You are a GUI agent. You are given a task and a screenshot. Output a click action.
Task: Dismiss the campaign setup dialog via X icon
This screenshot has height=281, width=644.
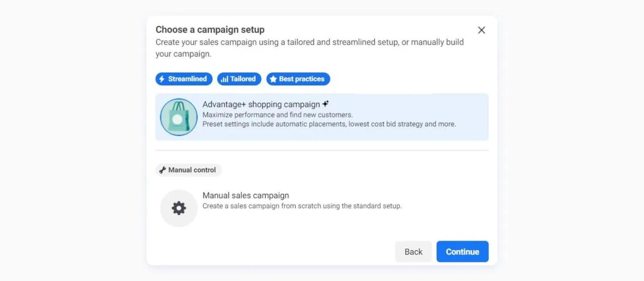(x=481, y=29)
